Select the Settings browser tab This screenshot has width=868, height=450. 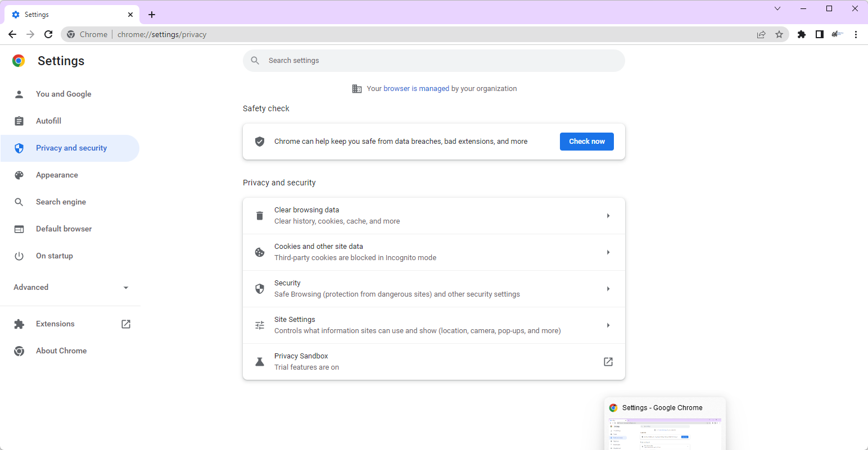tap(72, 15)
